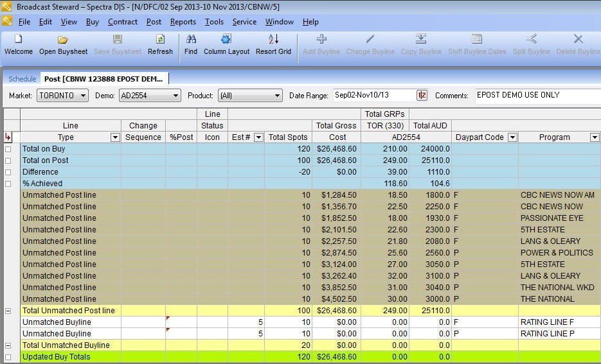Tick the Updated Buy Totals row checkbox
The height and width of the screenshot is (364, 601).
(8, 357)
